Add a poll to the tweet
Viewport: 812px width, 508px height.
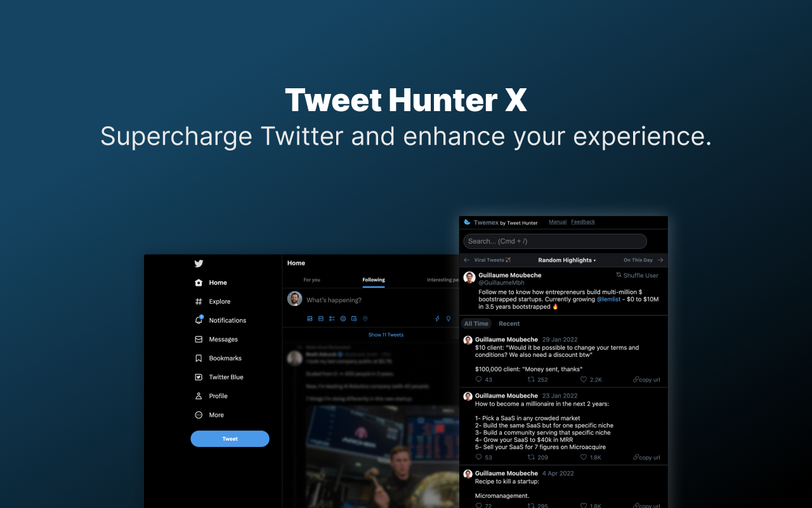(332, 319)
